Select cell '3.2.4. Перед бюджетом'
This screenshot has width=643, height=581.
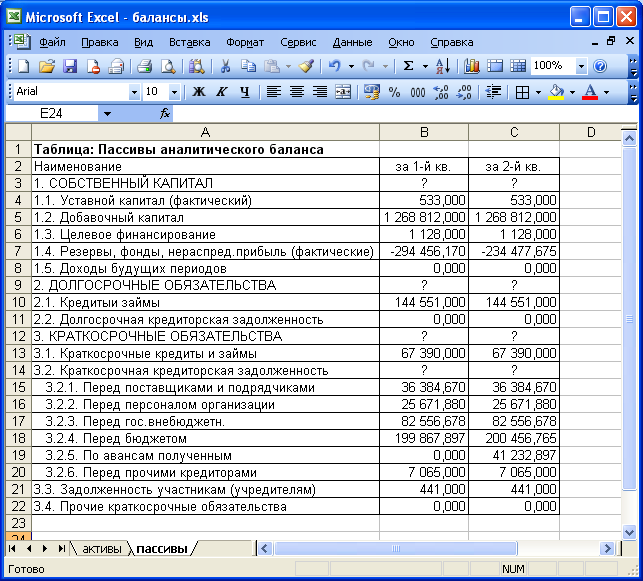pos(205,438)
